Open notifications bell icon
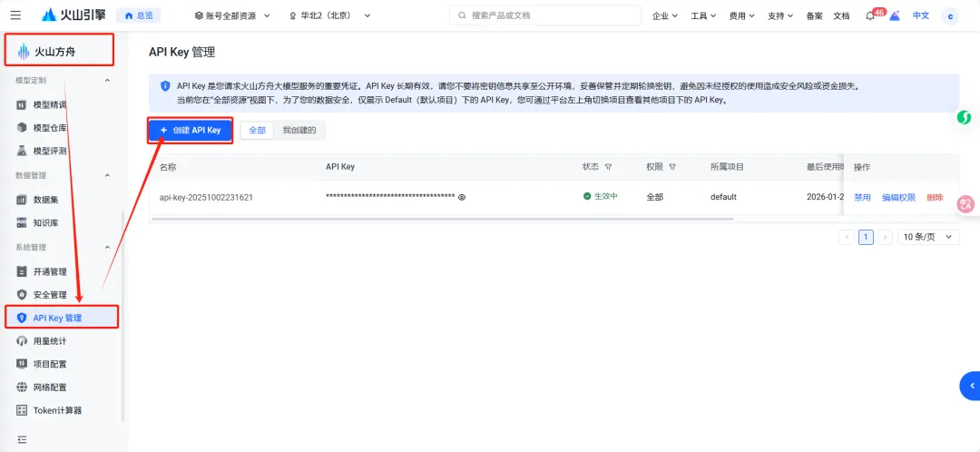 (870, 16)
